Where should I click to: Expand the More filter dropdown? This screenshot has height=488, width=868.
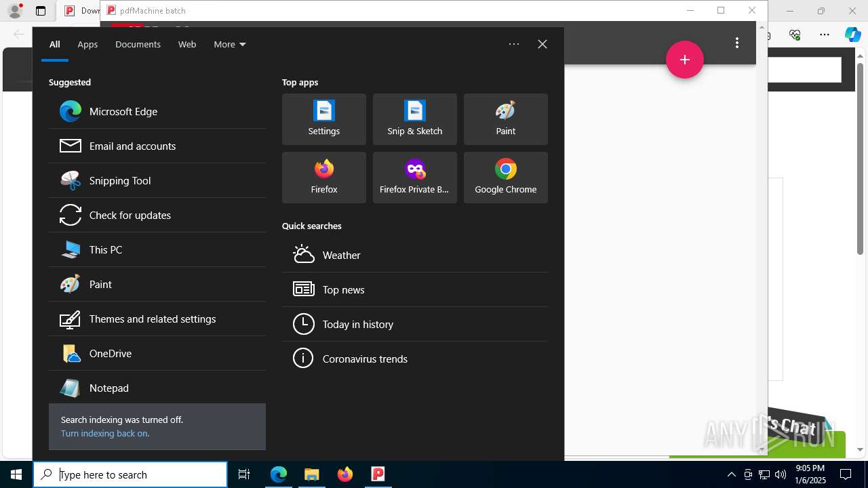pyautogui.click(x=230, y=44)
